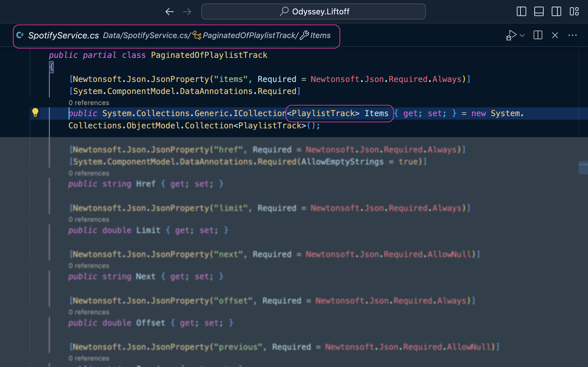Viewport: 588px width, 367px height.
Task: Click the Run or Debug bug icon
Action: pyautogui.click(x=511, y=35)
